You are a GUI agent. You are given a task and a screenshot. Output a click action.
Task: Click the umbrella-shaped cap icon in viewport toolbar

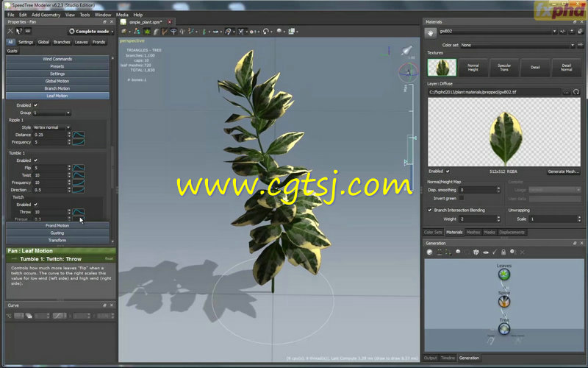coord(173,32)
